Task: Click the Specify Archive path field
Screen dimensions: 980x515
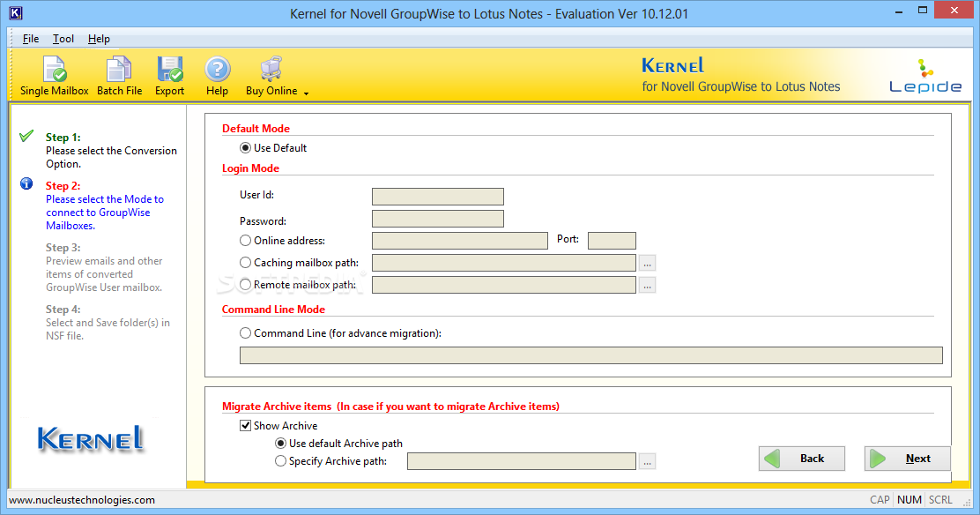Action: point(521,461)
